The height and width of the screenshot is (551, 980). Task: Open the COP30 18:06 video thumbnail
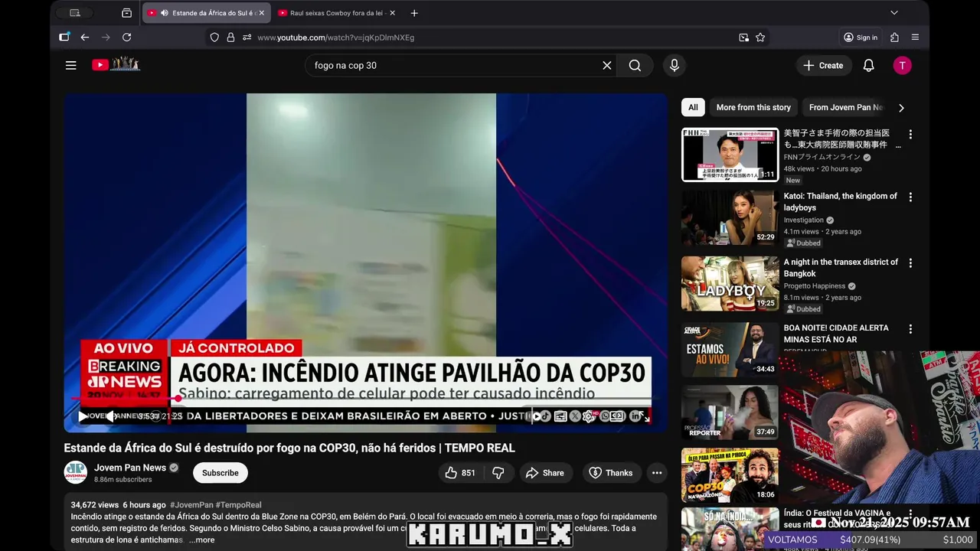tap(730, 475)
